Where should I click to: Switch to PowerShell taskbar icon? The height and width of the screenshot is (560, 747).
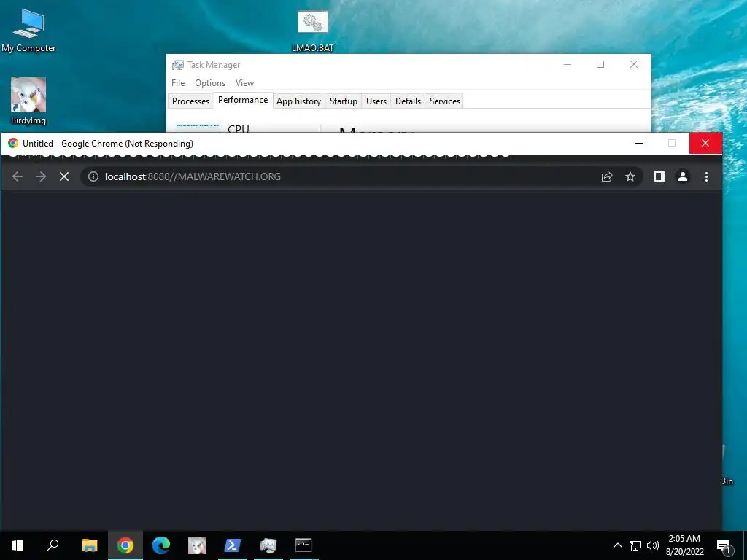pos(233,545)
